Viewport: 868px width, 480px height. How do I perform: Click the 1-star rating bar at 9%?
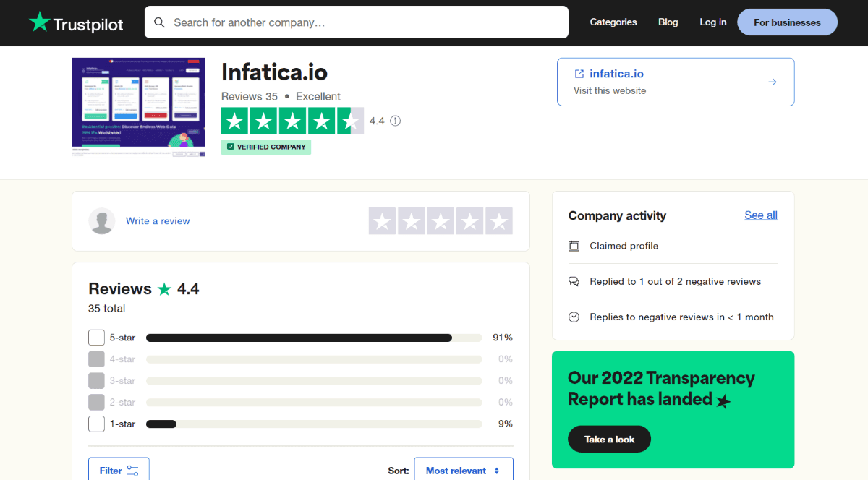click(x=314, y=424)
